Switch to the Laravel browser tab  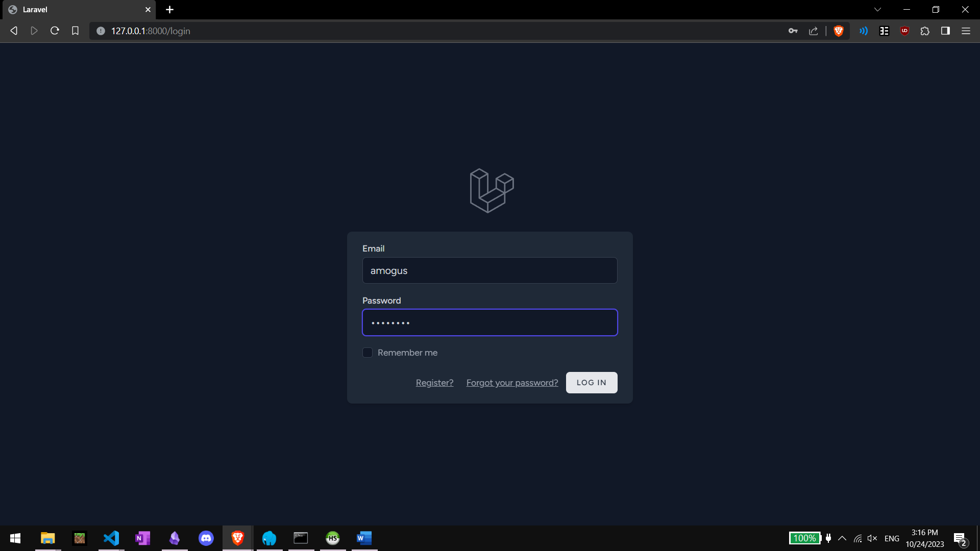tap(71, 9)
